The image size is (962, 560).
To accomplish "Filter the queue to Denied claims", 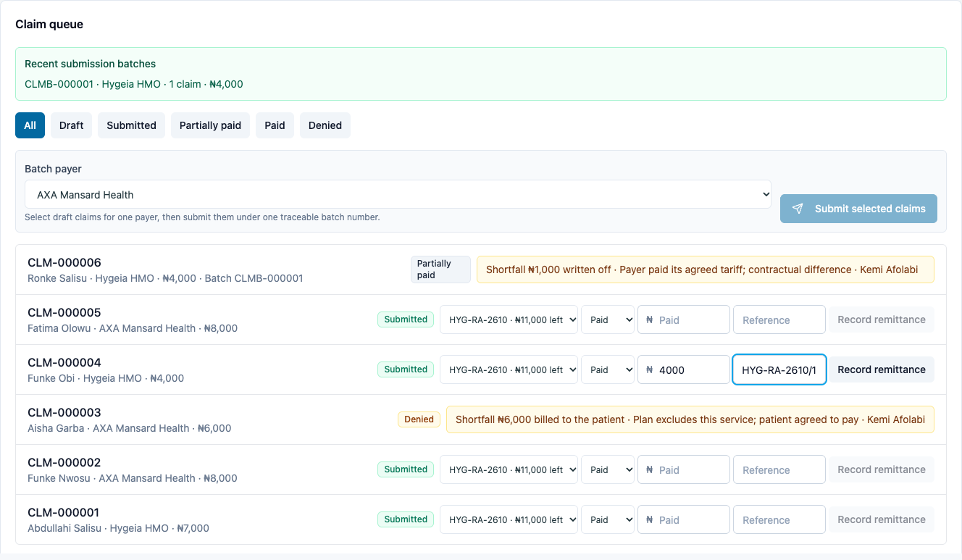I will click(x=325, y=125).
